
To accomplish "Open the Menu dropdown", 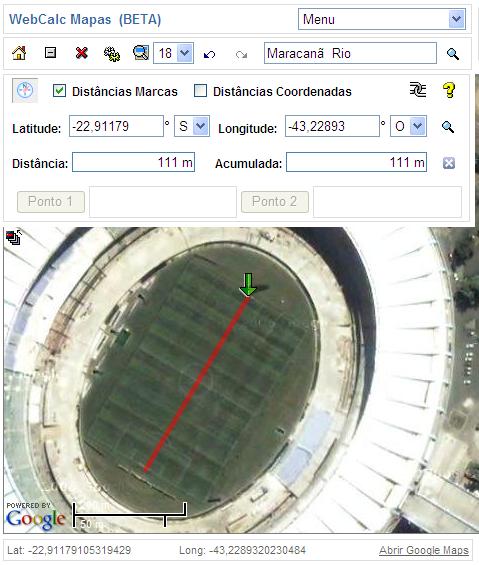I will [x=382, y=19].
